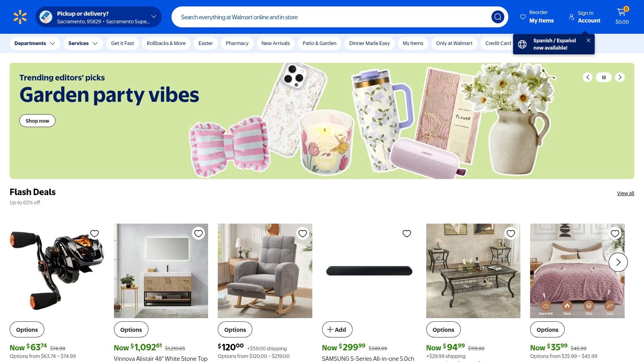Screen dimensions: 644x362
Task: Expand the Services dropdown
Action: (x=83, y=43)
